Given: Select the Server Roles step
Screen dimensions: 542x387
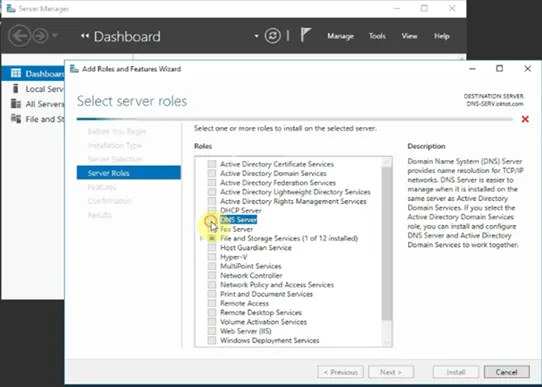Looking at the screenshot, I should tap(129, 173).
